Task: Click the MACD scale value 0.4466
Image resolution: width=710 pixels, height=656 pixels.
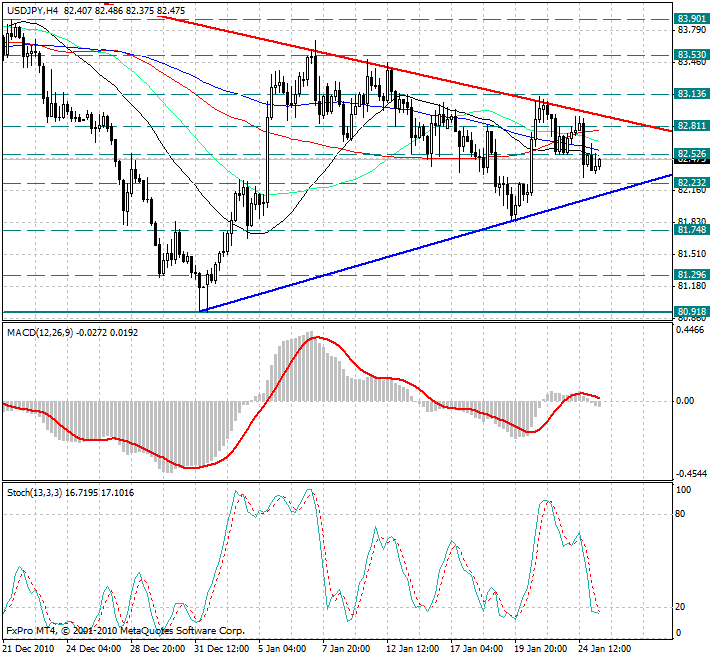Action: (691, 330)
